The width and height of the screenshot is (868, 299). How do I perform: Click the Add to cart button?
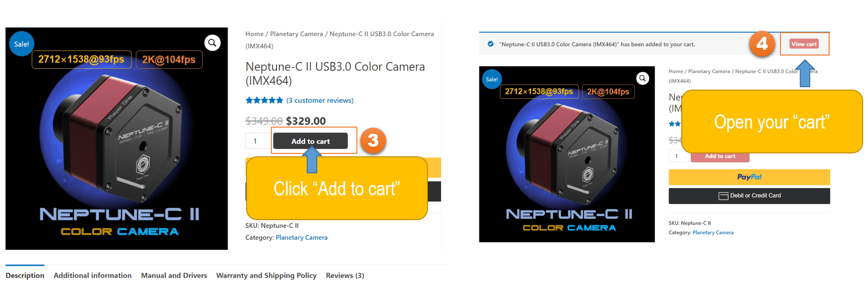311,141
